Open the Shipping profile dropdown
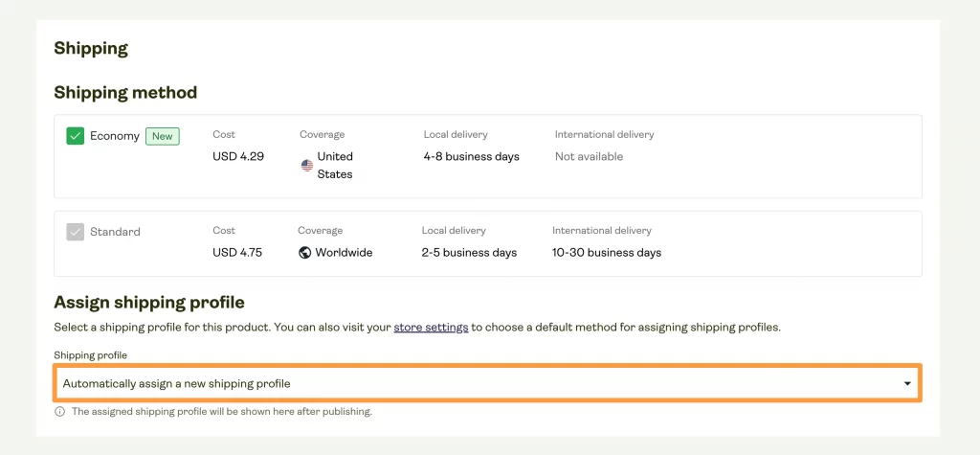The image size is (980, 455). click(x=487, y=383)
